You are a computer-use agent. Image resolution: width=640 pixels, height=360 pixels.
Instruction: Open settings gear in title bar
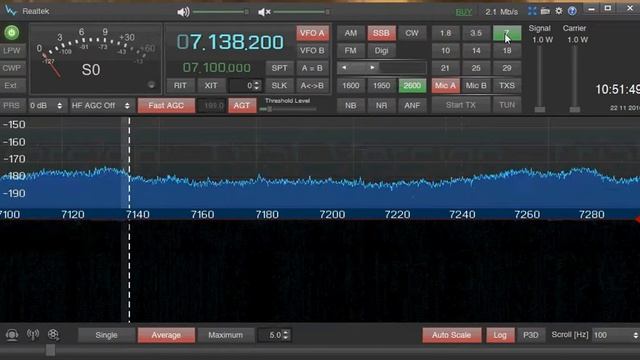pos(559,11)
